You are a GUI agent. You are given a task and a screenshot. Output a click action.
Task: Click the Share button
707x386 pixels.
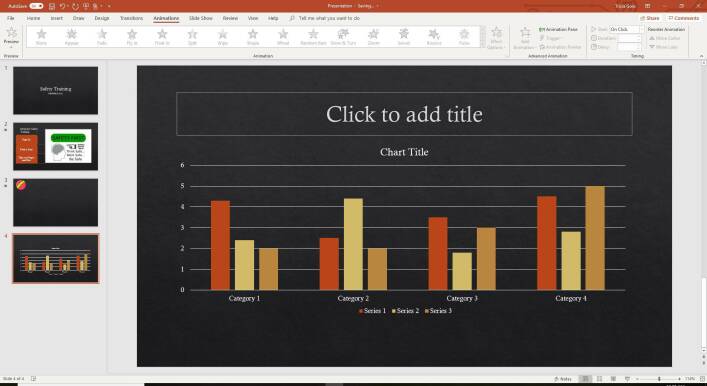click(x=650, y=18)
